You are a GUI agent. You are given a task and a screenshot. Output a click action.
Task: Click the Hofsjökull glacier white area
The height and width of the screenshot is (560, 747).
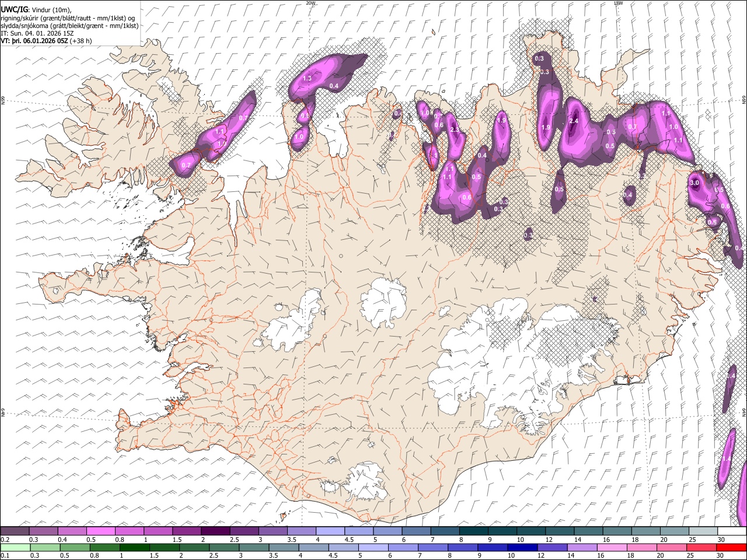(383, 302)
